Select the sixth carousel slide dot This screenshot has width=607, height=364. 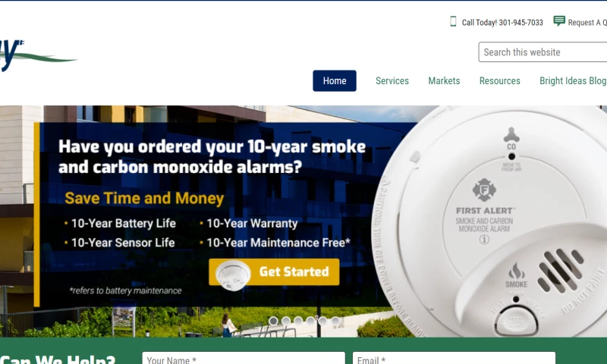coord(335,321)
